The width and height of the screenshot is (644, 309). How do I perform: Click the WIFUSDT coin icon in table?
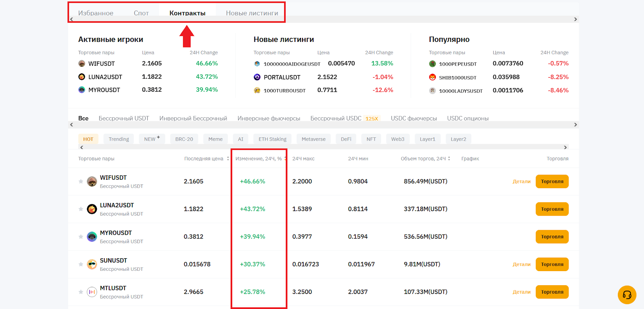92,182
